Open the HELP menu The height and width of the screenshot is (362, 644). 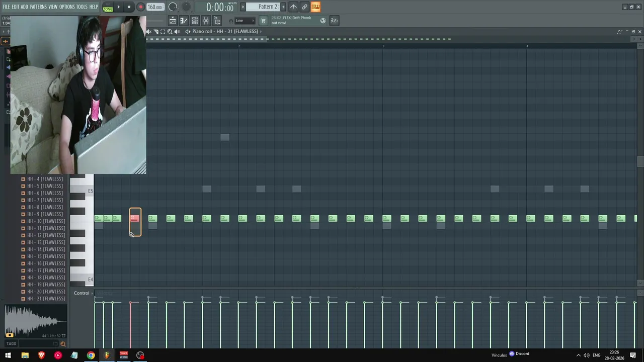click(x=94, y=7)
